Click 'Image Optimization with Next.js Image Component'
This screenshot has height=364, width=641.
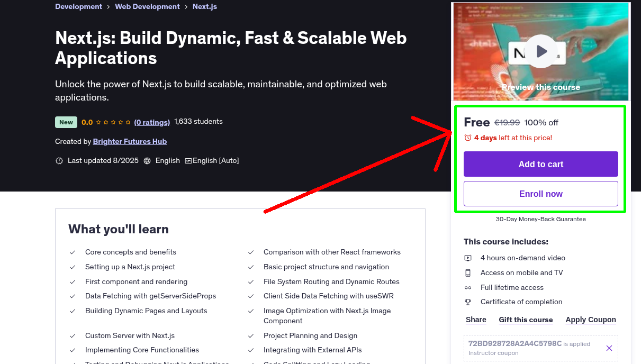(327, 316)
